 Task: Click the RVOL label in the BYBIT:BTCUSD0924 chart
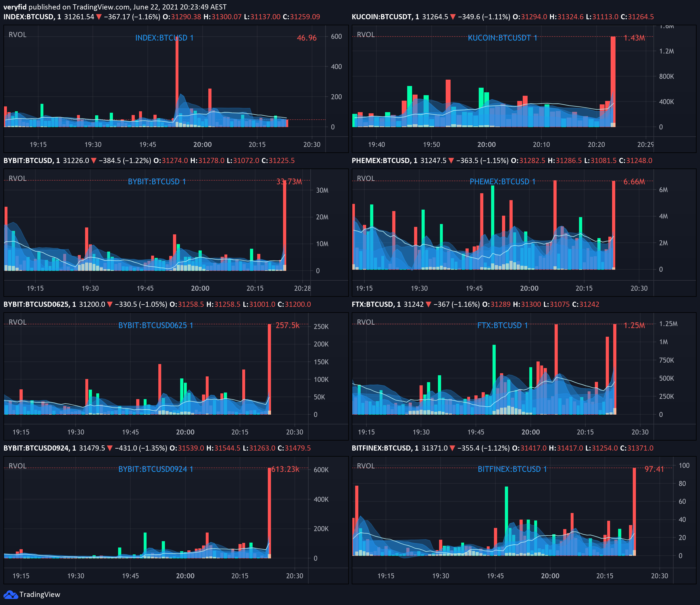[18, 466]
